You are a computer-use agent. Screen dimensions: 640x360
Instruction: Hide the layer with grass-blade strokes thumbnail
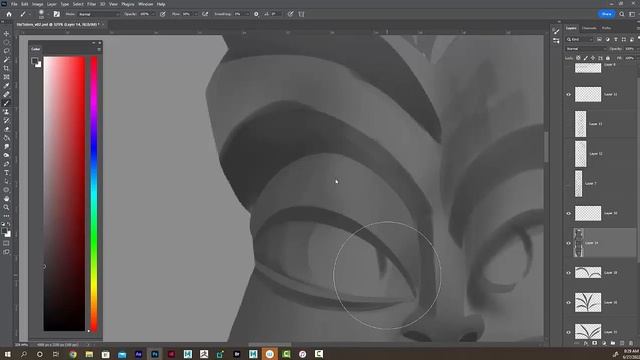coord(569,302)
